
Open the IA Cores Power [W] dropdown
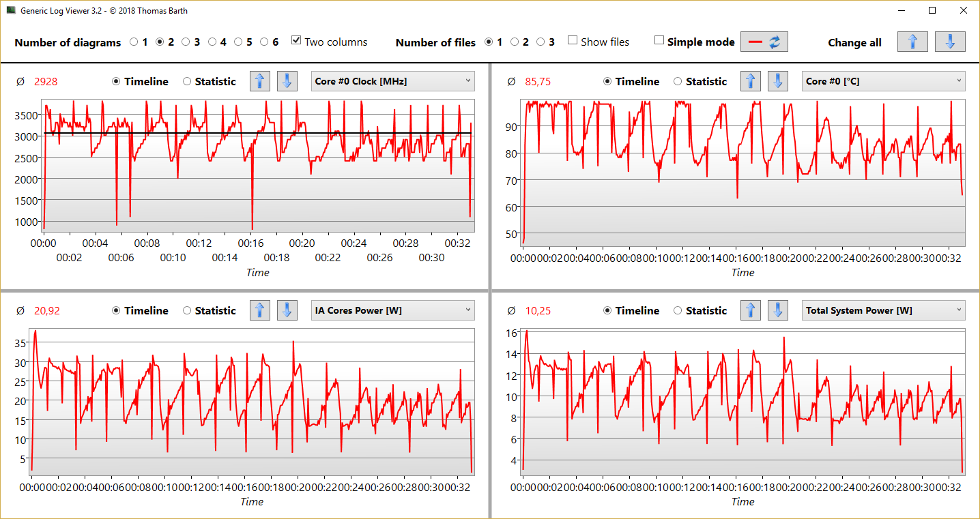pyautogui.click(x=392, y=310)
